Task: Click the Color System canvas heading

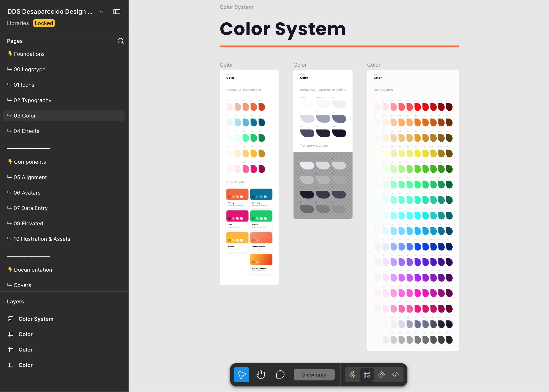Action: click(x=283, y=29)
